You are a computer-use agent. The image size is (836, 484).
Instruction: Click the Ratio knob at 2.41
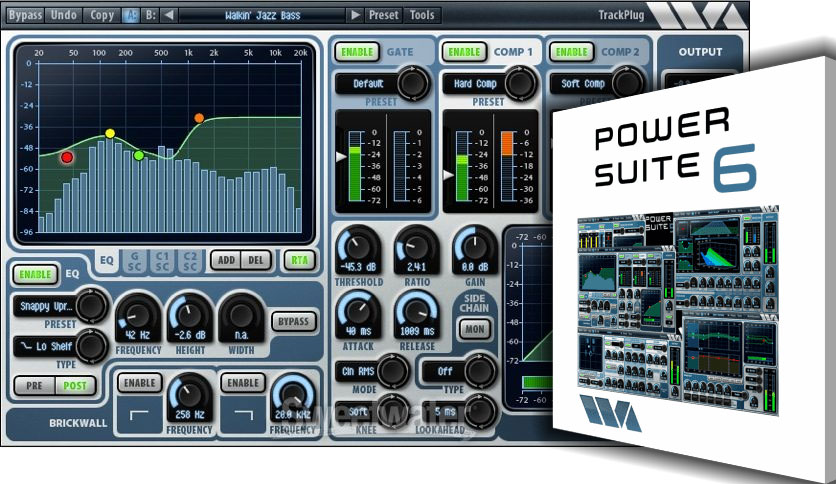(x=417, y=247)
